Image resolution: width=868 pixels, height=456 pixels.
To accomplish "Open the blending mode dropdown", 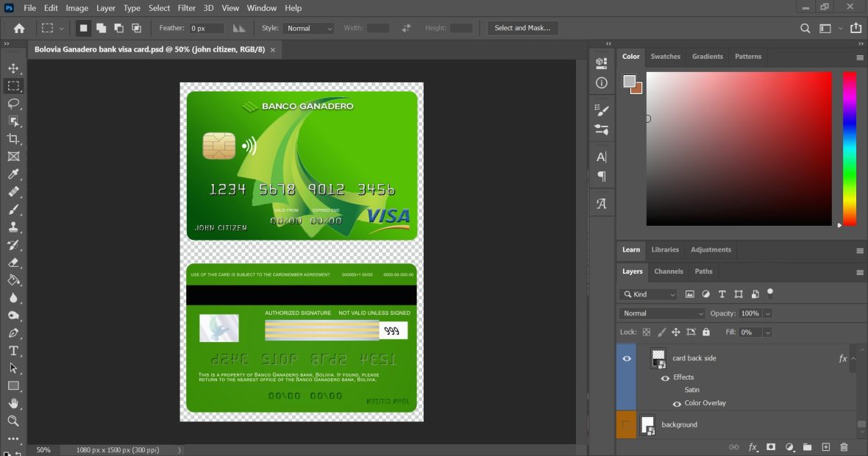I will [660, 313].
